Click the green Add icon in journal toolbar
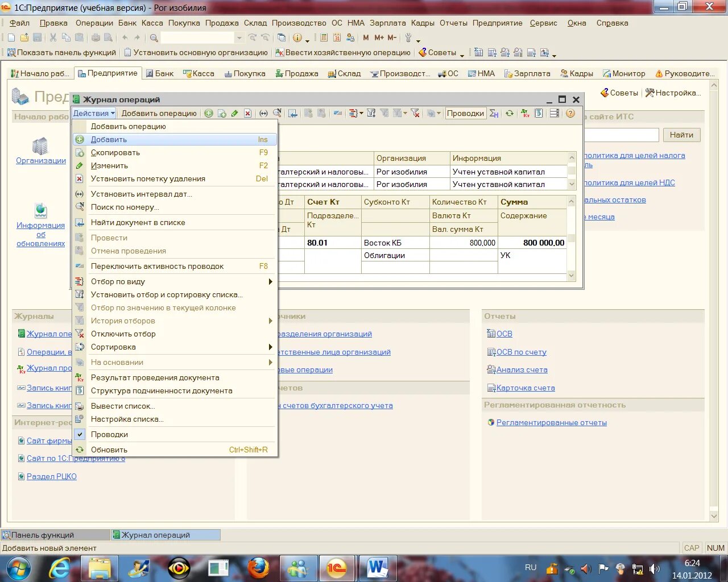728x582 pixels. [x=209, y=113]
